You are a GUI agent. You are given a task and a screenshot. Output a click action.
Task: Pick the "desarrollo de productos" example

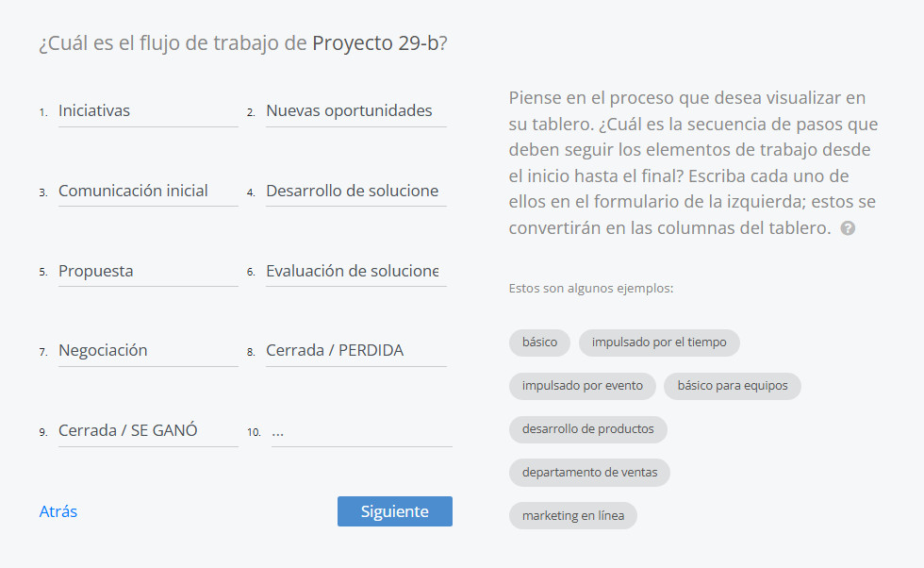tap(588, 429)
